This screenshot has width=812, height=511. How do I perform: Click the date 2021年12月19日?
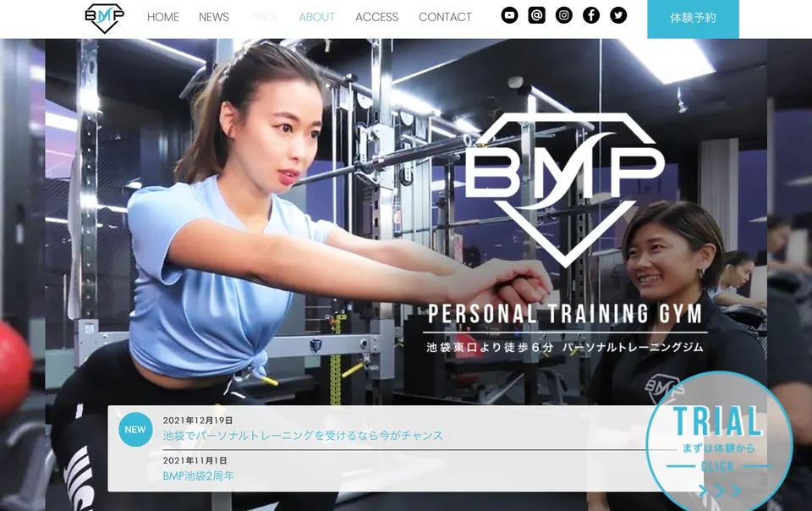(x=198, y=420)
